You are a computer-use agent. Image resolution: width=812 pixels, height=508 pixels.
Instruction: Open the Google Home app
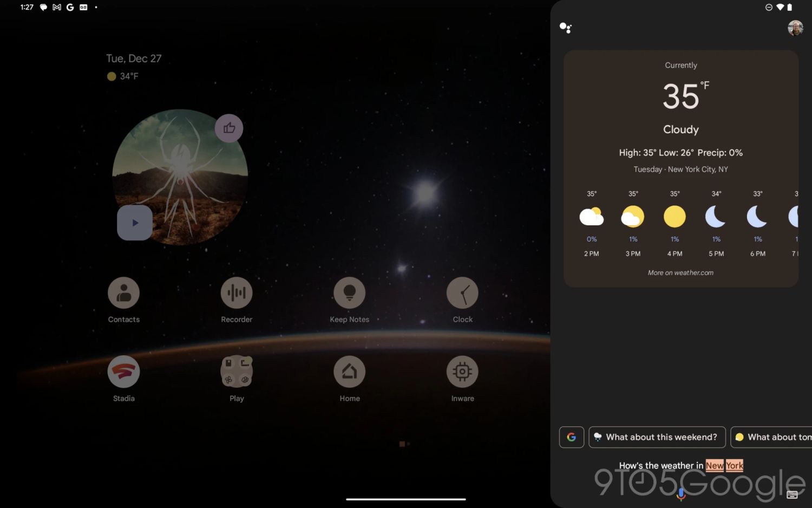pyautogui.click(x=349, y=372)
